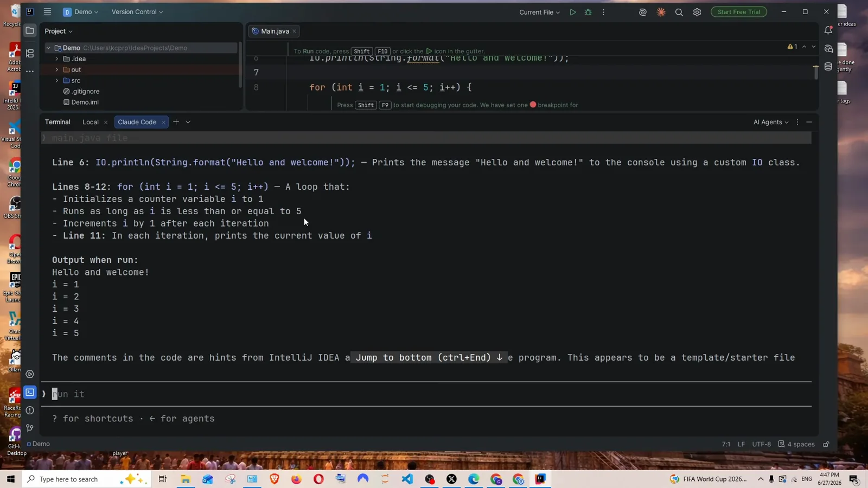Click the Claude Code prompt input
The width and height of the screenshot is (868, 488).
point(426,394)
